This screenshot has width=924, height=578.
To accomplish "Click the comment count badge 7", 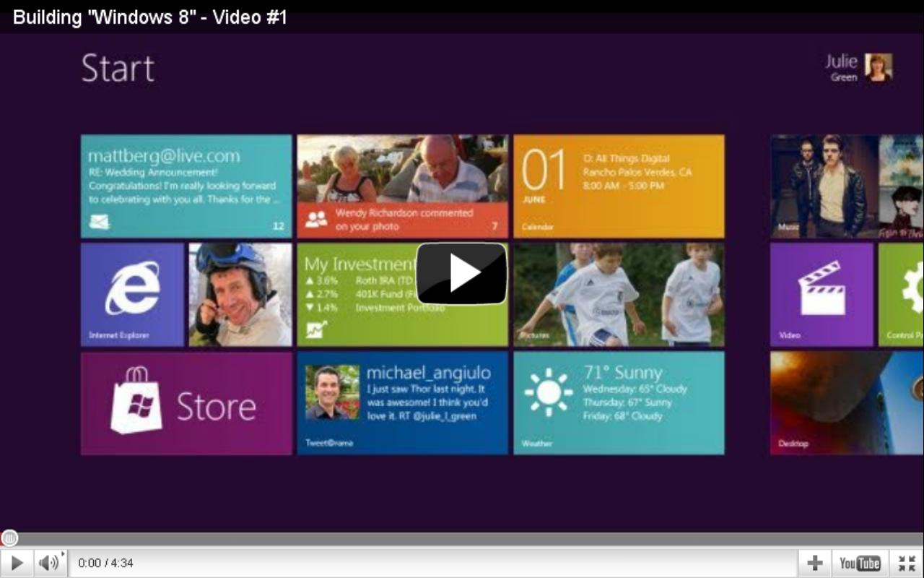I will click(495, 226).
